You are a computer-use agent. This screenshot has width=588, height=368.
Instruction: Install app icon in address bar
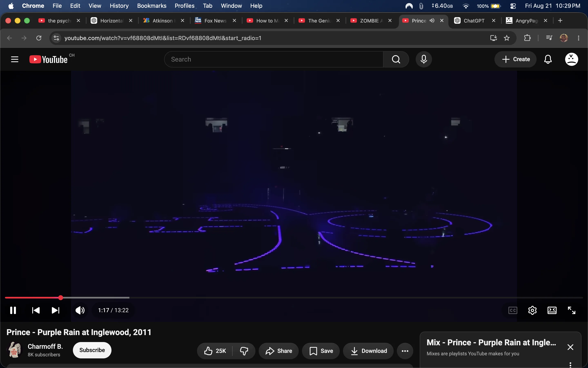click(x=493, y=38)
